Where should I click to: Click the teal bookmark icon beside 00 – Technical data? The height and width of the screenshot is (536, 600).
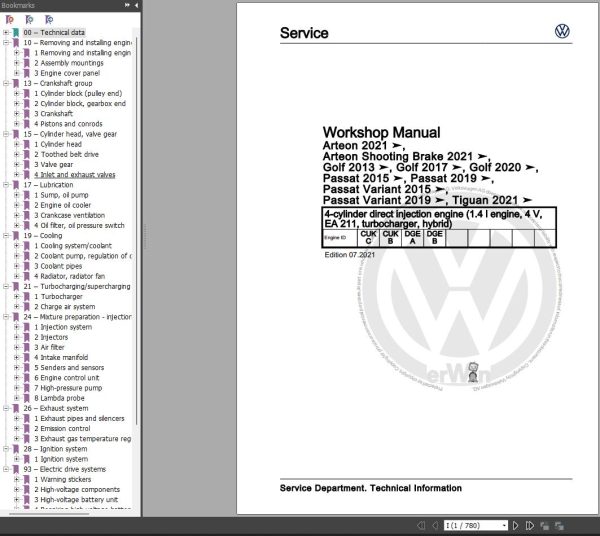[16, 33]
